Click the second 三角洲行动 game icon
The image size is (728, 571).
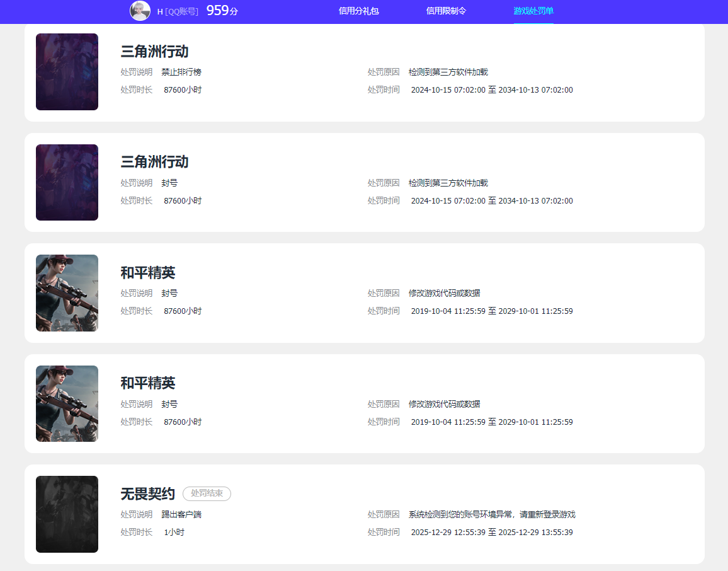67,182
